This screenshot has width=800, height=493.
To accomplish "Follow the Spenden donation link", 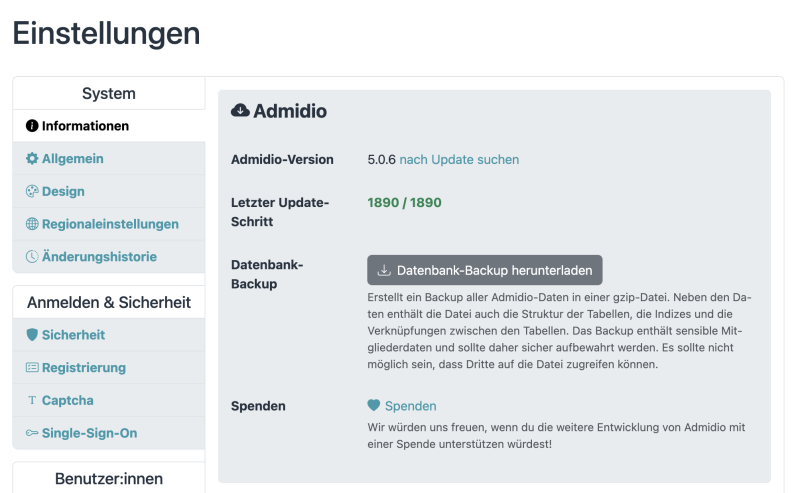I will [410, 406].
